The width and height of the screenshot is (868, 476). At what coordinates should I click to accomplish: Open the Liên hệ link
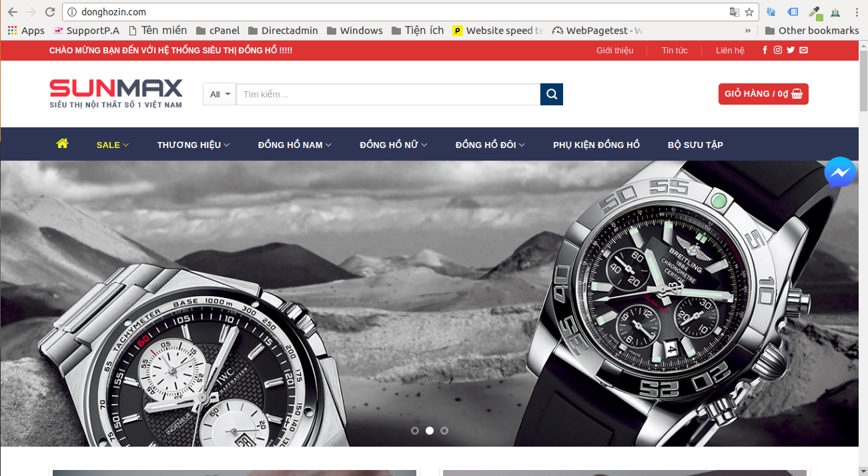point(730,51)
